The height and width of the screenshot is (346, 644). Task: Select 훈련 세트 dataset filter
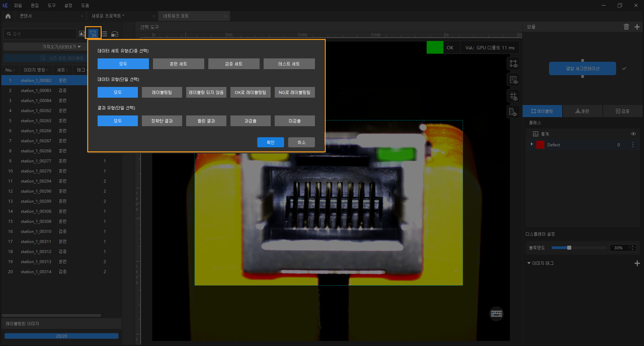(x=178, y=64)
